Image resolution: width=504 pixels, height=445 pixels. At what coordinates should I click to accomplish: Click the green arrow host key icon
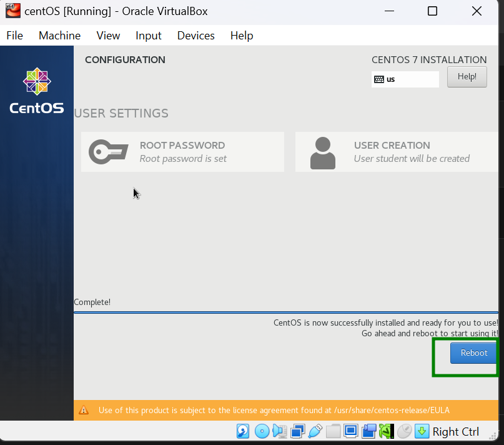point(422,431)
